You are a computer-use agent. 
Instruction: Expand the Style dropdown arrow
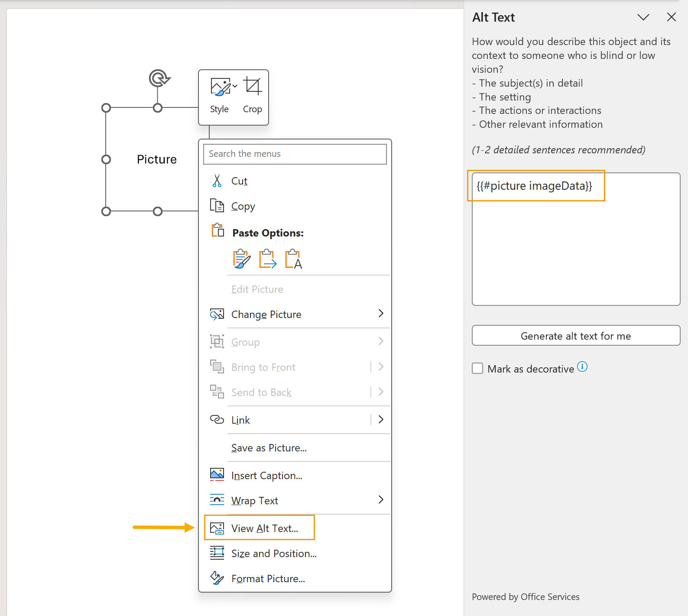point(235,86)
